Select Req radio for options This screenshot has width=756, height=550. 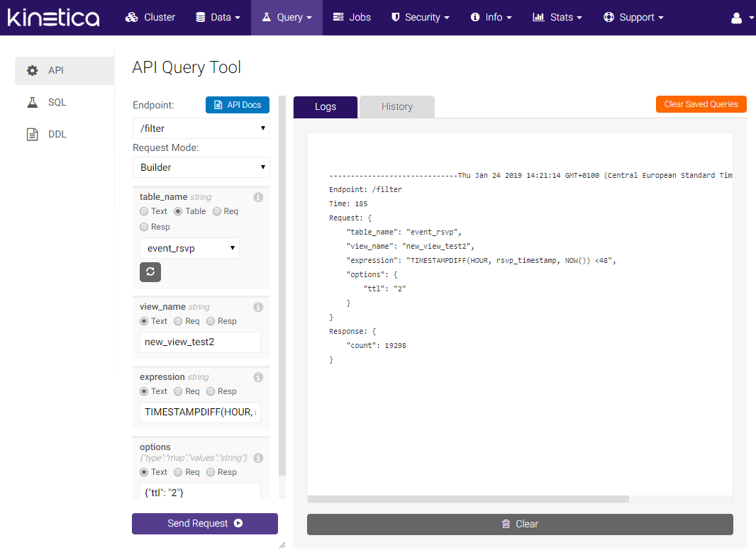pyautogui.click(x=178, y=473)
